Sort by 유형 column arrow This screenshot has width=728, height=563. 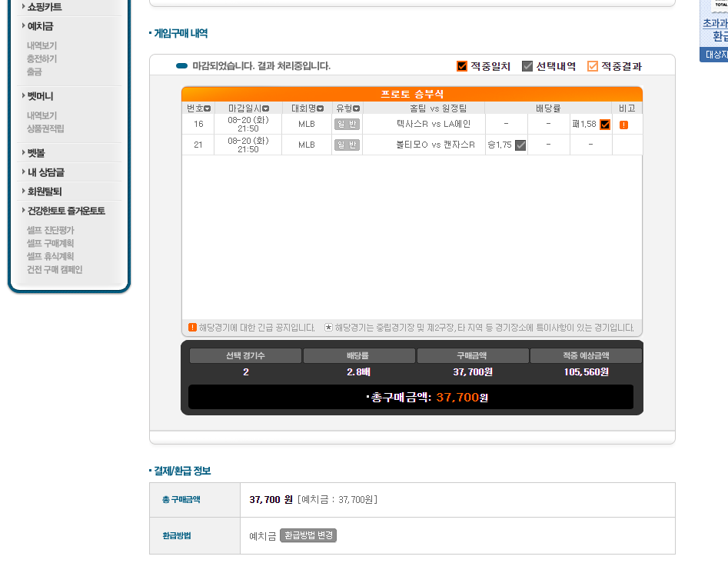coord(356,108)
